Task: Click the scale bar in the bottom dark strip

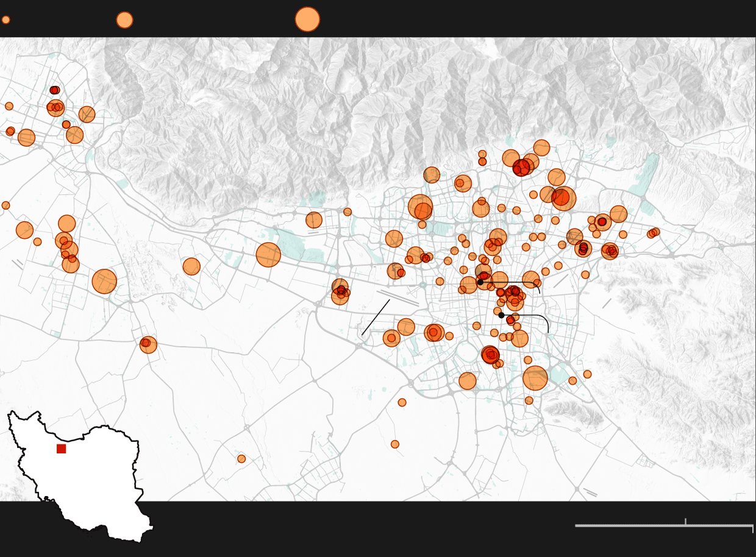Action: 663,525
